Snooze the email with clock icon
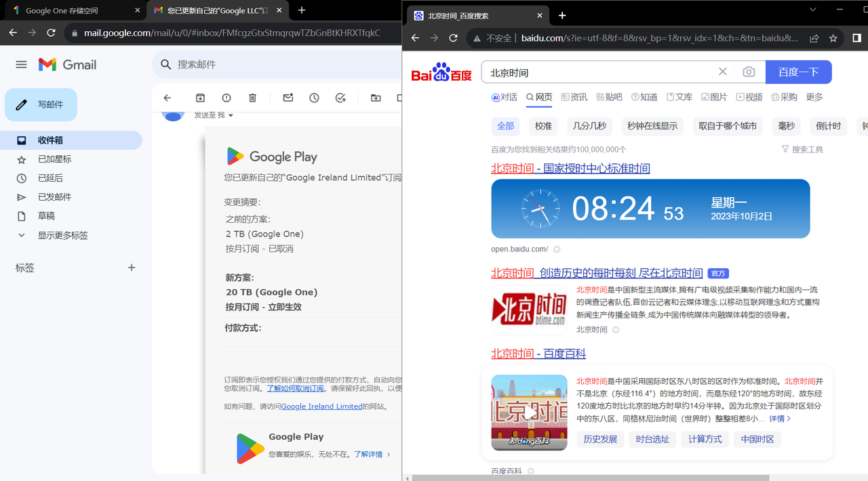This screenshot has height=481, width=868. point(314,98)
